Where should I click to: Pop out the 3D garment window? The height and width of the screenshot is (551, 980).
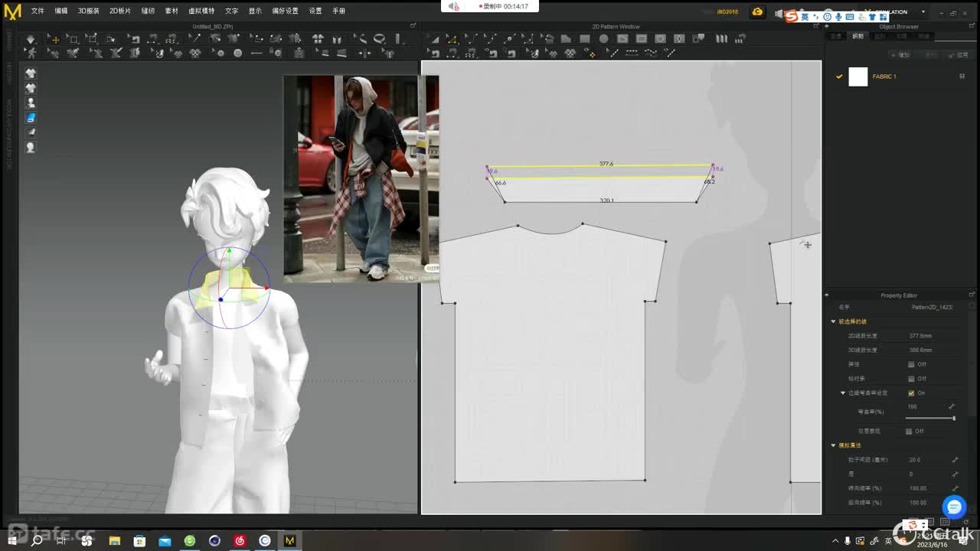pos(413,26)
